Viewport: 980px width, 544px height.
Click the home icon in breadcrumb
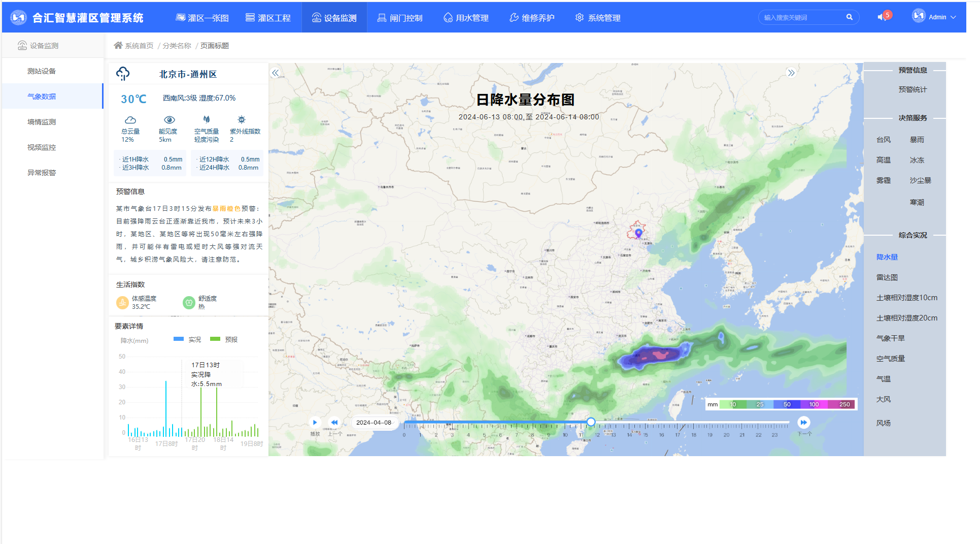pyautogui.click(x=118, y=46)
